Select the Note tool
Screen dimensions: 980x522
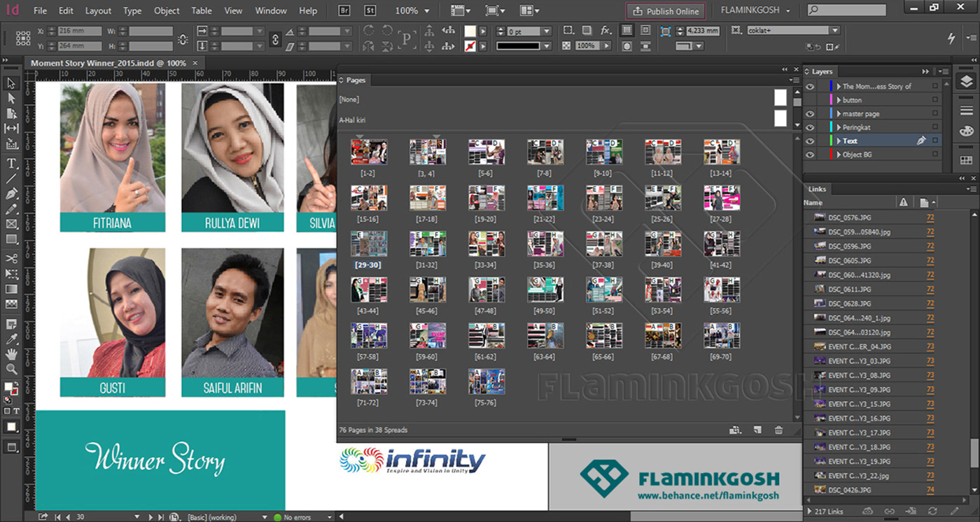(11, 324)
